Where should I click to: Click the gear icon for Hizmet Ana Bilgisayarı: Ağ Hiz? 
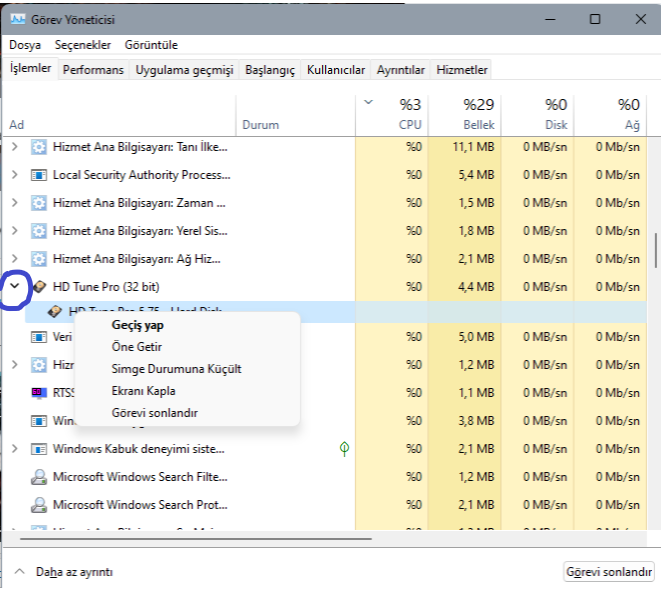[39, 259]
